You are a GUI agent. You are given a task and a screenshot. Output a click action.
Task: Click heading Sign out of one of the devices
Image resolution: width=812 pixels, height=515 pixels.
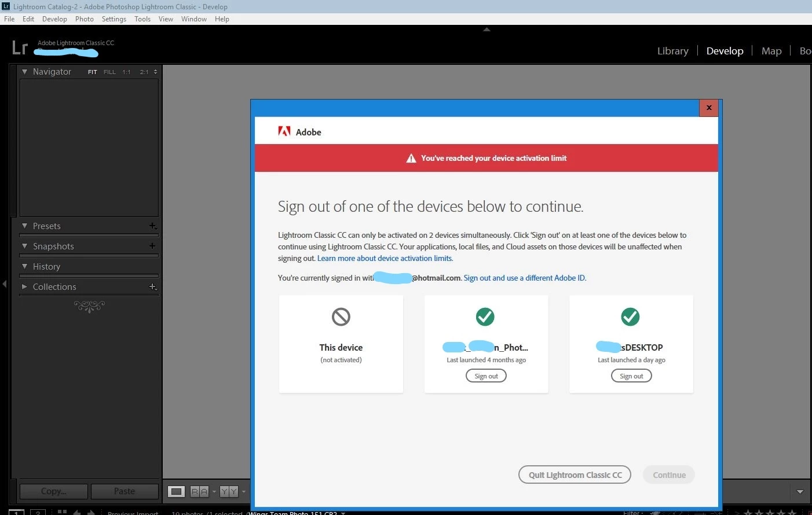[x=430, y=207]
